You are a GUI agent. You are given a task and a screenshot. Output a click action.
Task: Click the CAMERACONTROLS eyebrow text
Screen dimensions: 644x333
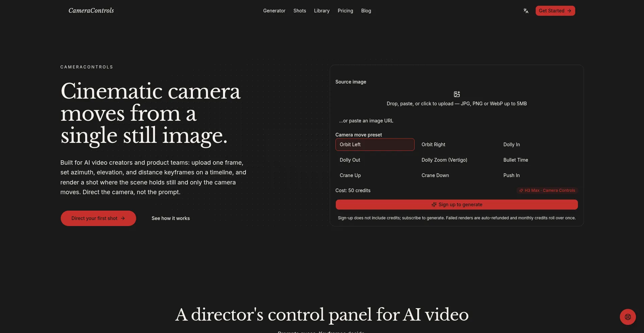(87, 67)
